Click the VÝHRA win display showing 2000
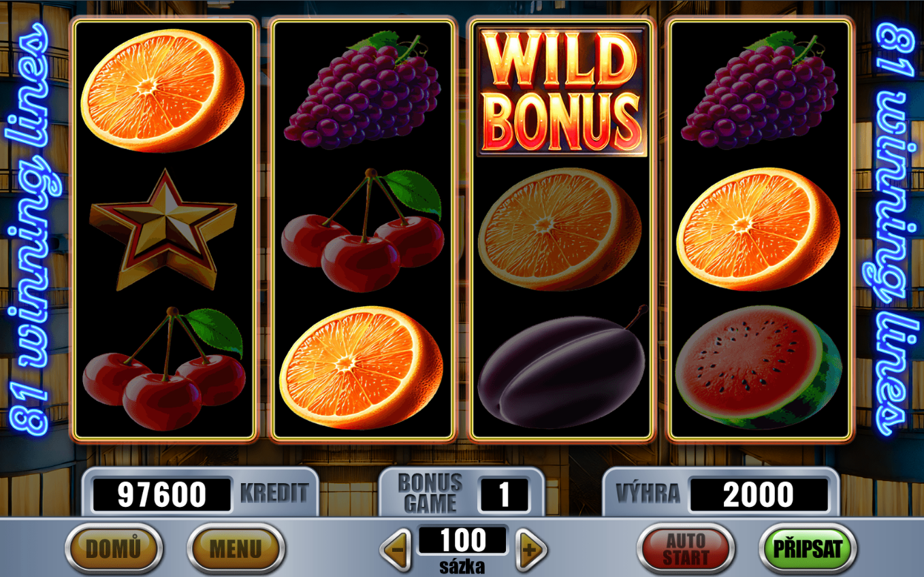924x577 pixels. 759,495
